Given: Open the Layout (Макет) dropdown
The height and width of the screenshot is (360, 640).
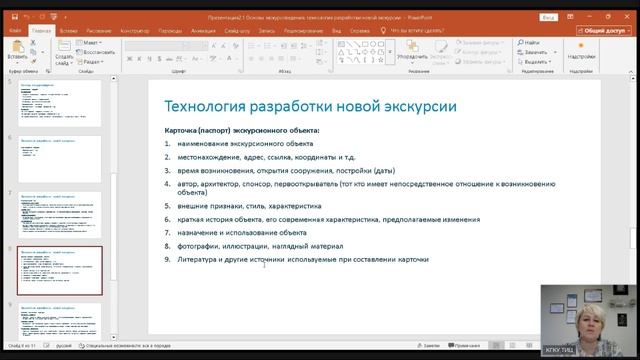Looking at the screenshot, I should (89, 42).
